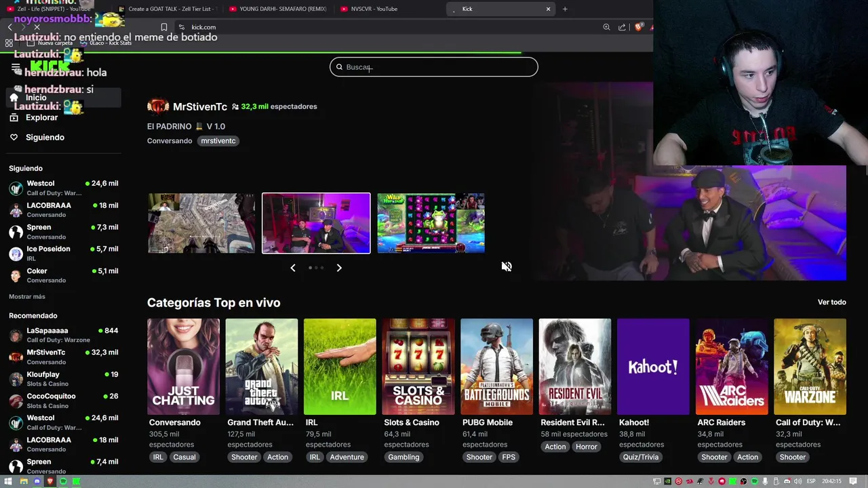Open Westcol in the Siguiendo list

[x=63, y=188]
